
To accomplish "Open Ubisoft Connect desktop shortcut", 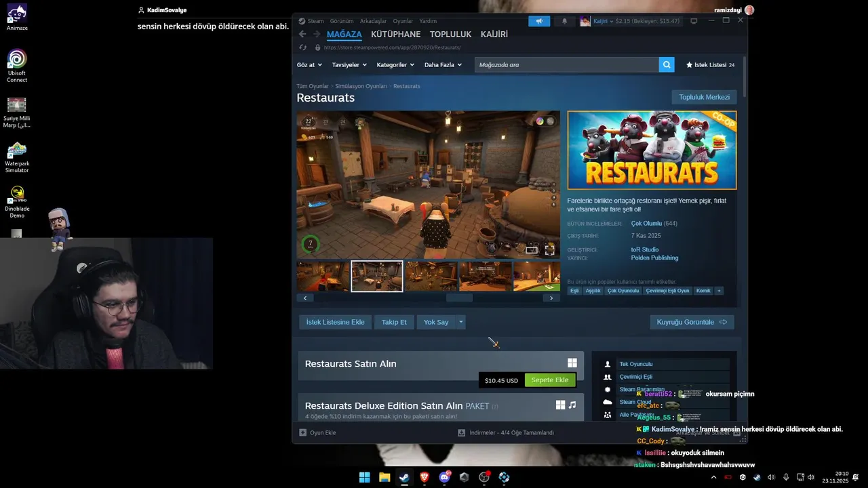I will pos(17,66).
